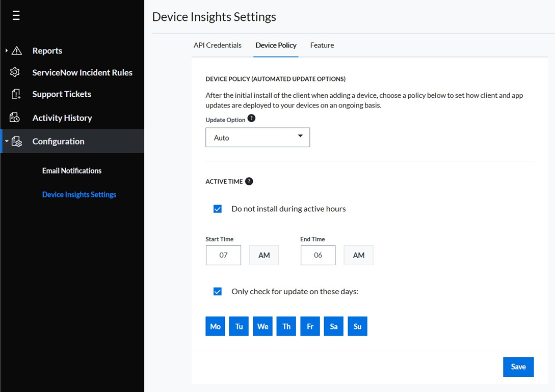The height and width of the screenshot is (392, 555).
Task: Click the Support Tickets document icon
Action: click(16, 94)
